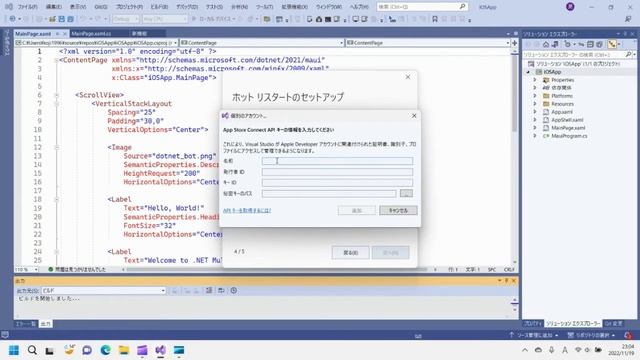
Task: Open the Git menu
Action: [100, 7]
